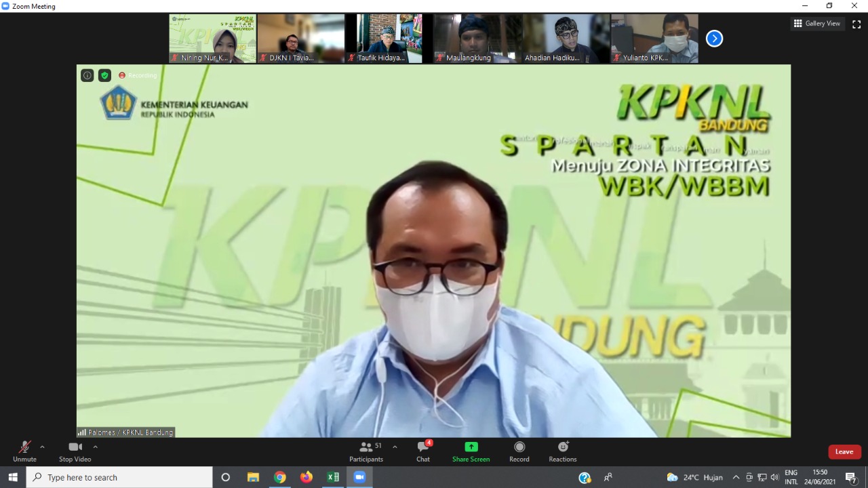Open Excel from the taskbar

point(333,477)
